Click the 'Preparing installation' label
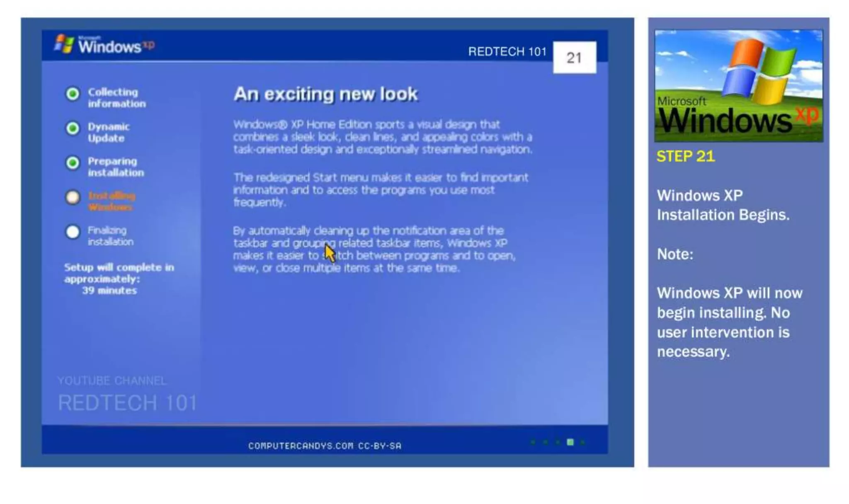This screenshot has height=504, width=849. (x=116, y=167)
